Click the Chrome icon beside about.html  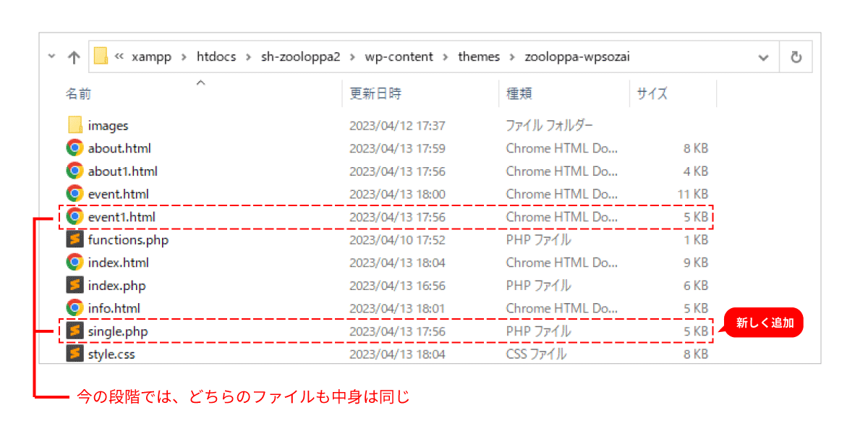tap(75, 148)
